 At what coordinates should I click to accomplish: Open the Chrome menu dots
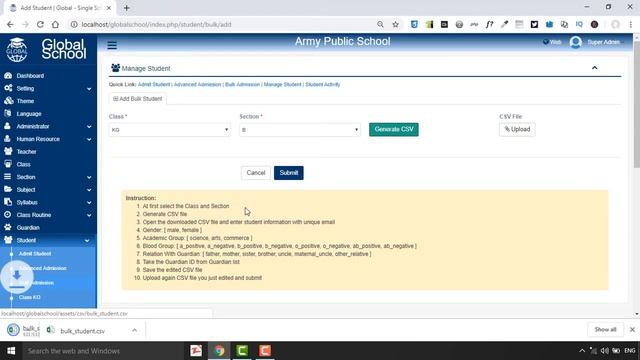click(x=631, y=24)
